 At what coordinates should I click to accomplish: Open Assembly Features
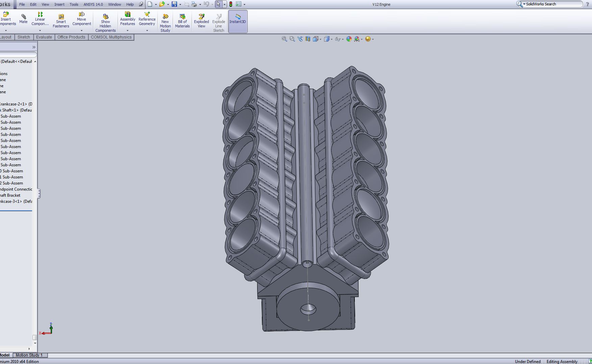click(x=128, y=19)
